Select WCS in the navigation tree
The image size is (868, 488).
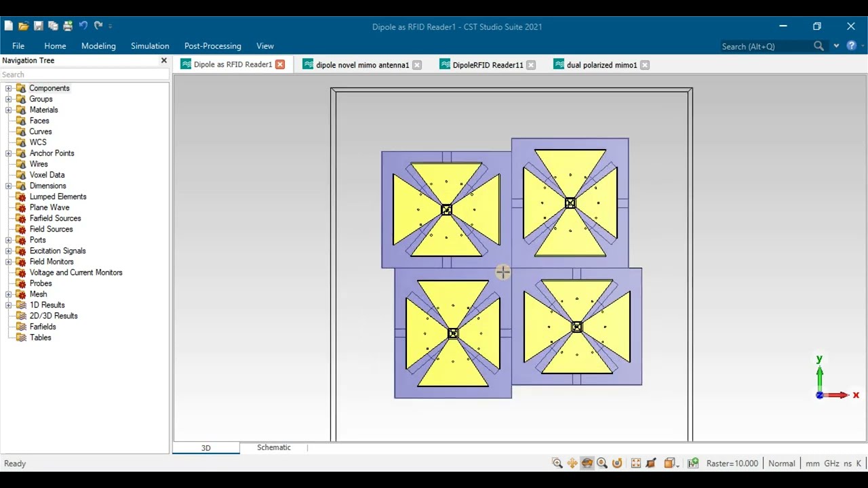[x=38, y=142]
